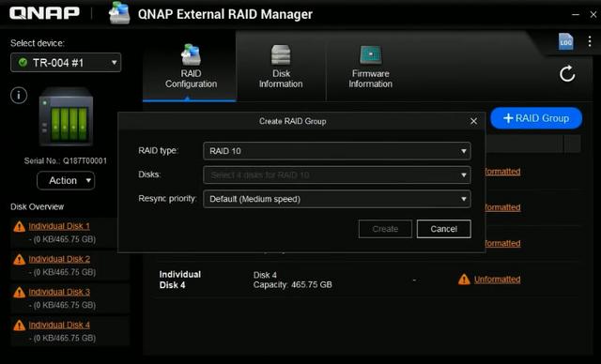601x364 pixels.
Task: Cancel the Create RAID Group dialog
Action: pos(444,229)
